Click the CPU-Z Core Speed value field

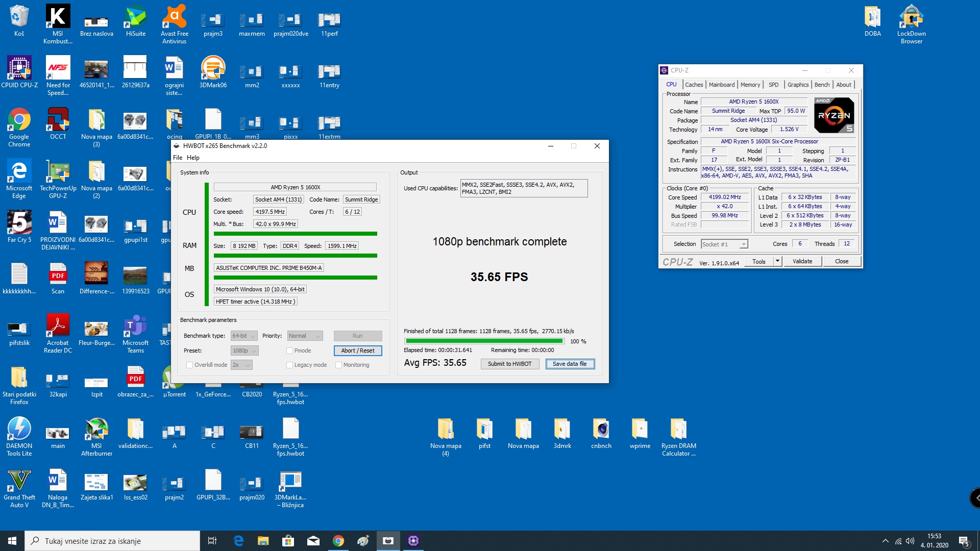click(x=724, y=197)
